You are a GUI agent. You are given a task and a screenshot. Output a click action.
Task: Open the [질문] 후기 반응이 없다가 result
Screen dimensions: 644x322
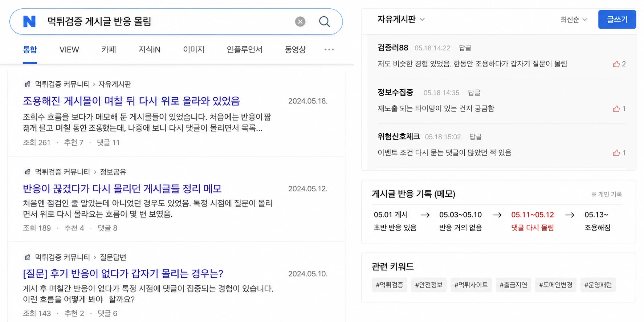[x=123, y=273]
